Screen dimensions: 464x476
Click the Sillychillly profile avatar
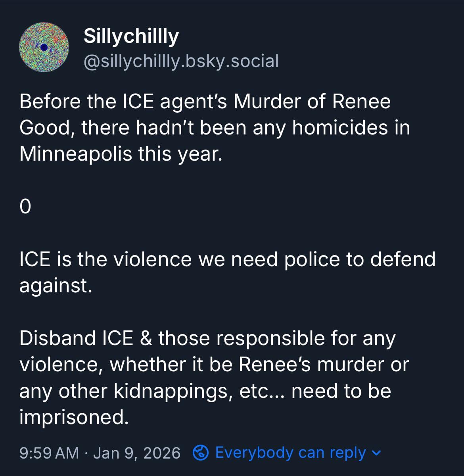click(x=44, y=47)
